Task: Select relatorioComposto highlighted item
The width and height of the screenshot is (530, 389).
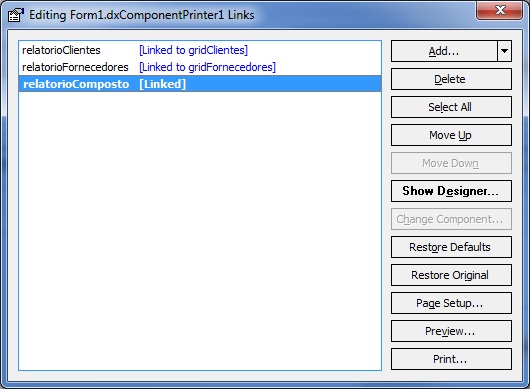Action: [200, 84]
